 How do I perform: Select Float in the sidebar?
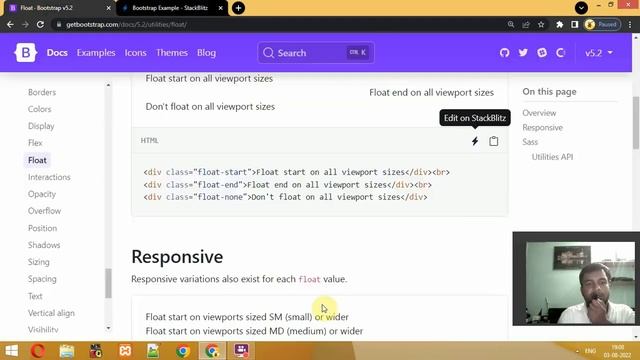click(x=37, y=160)
